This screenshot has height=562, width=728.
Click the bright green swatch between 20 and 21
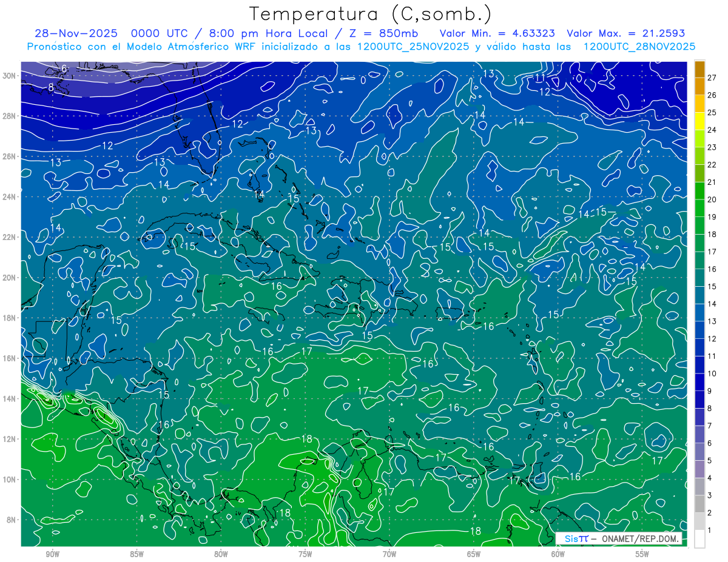coord(699,191)
